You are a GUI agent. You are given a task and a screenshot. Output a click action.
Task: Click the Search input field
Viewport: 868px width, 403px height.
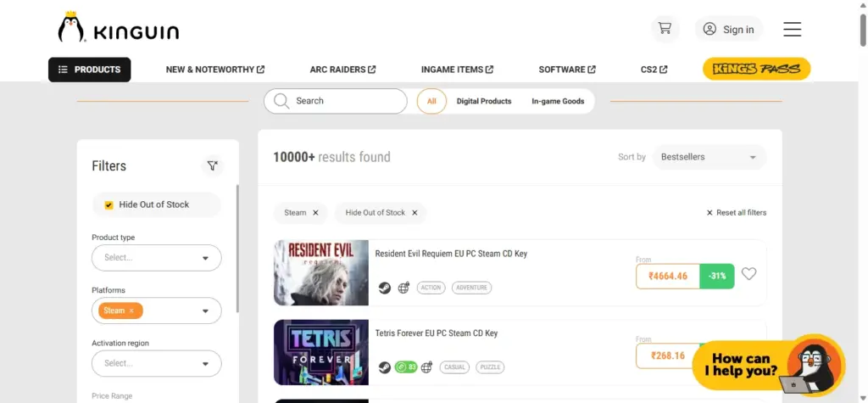[x=336, y=102]
